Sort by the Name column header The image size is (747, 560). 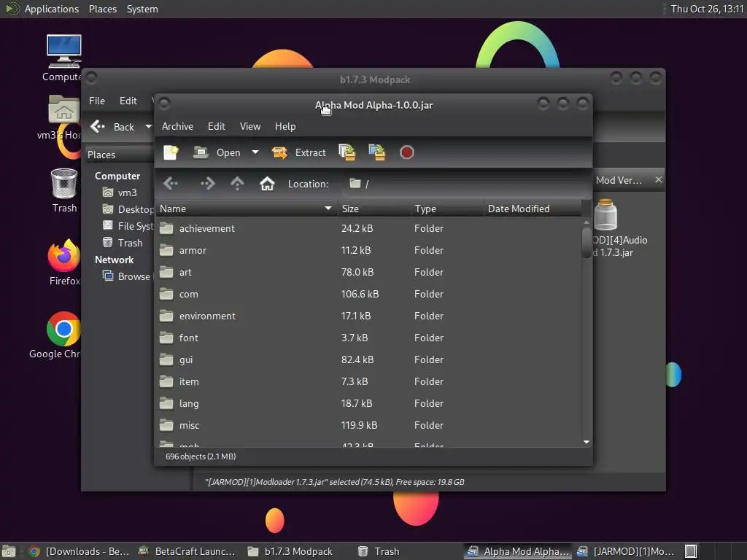[x=246, y=209]
